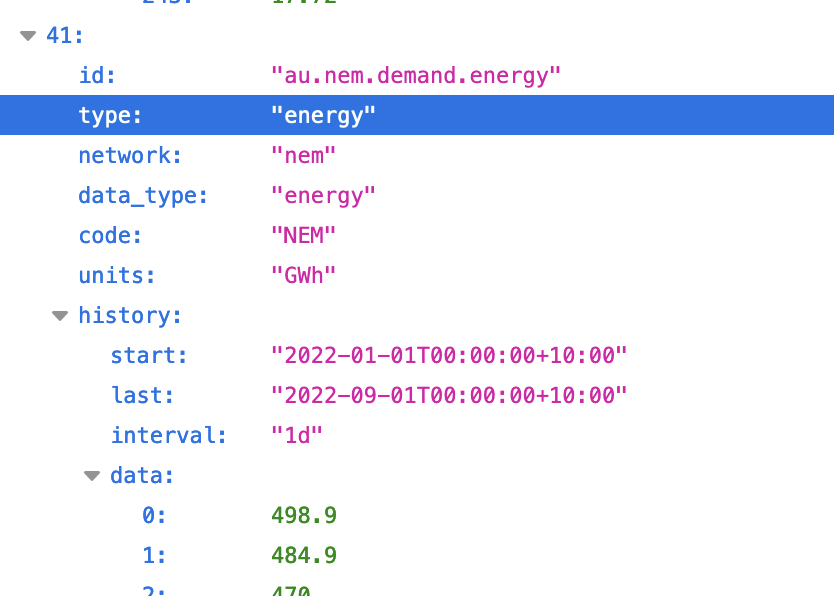
Task: Select the highlighted type row
Action: (x=110, y=115)
